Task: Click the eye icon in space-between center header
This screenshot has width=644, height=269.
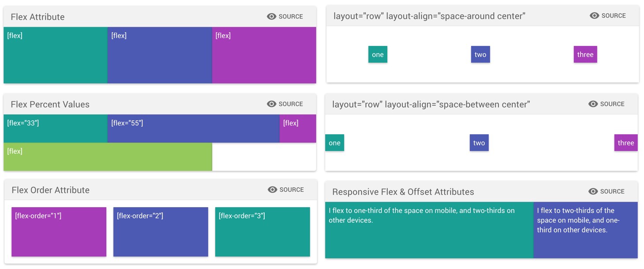Action: tap(593, 104)
